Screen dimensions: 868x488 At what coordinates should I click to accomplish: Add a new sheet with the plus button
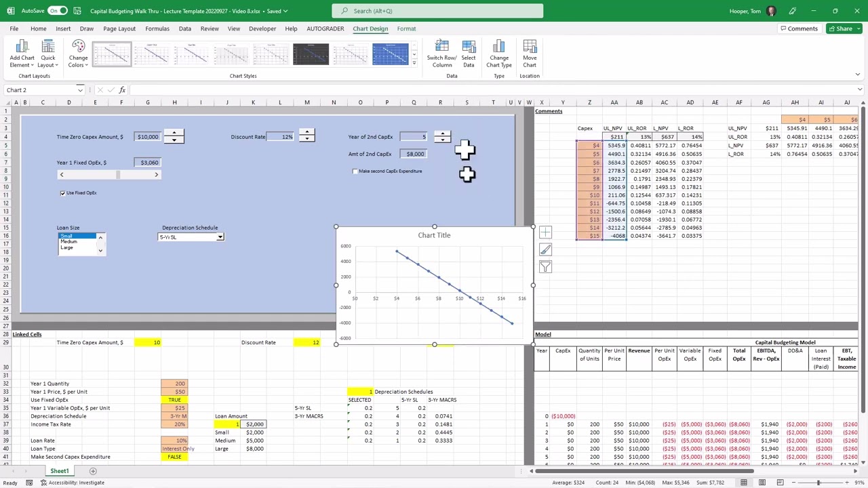pos(93,471)
